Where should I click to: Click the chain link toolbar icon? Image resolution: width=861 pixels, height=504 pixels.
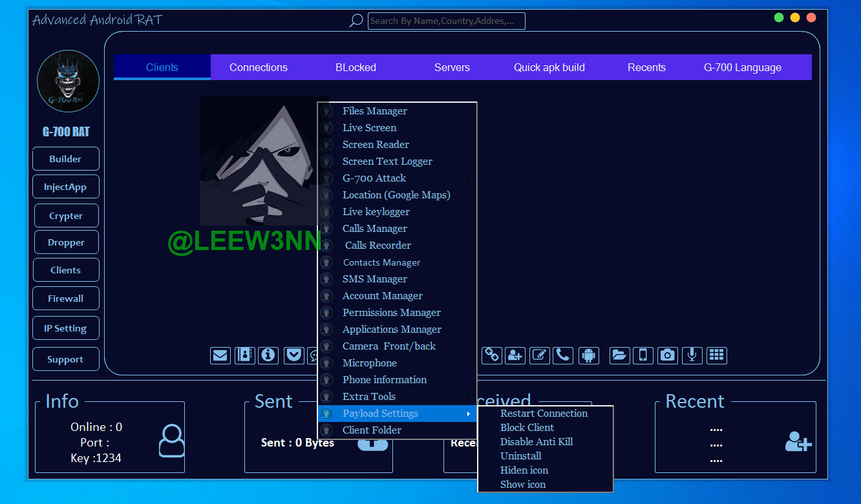(492, 355)
